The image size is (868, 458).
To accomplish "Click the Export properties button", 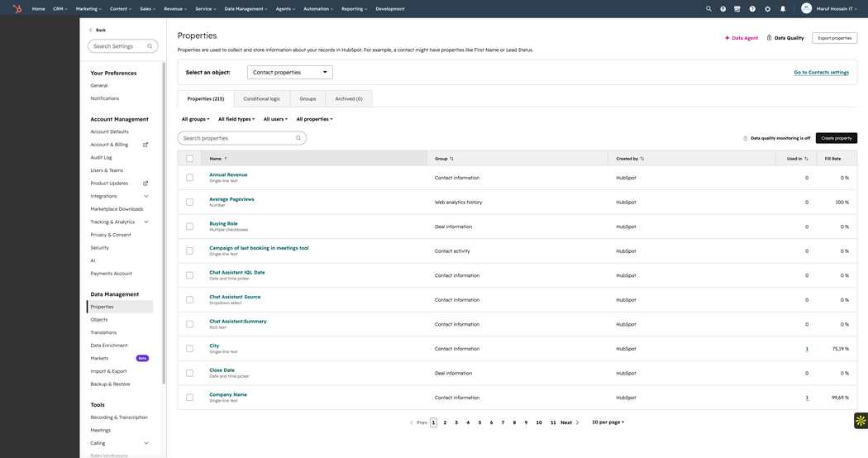I will click(835, 38).
